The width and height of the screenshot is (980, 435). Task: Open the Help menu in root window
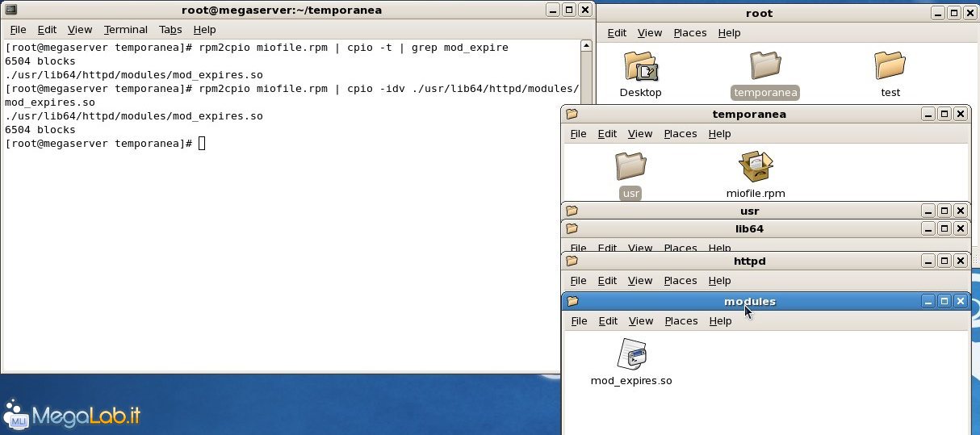(x=729, y=33)
